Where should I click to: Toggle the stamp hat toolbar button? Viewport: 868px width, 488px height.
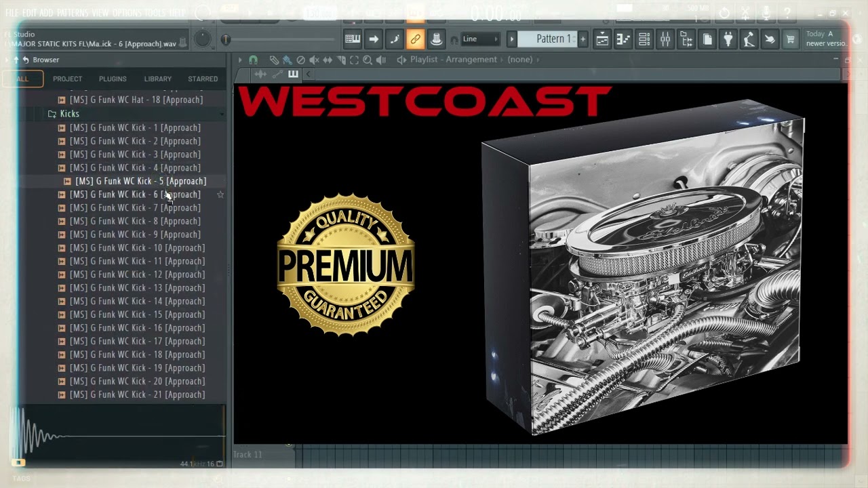point(437,39)
